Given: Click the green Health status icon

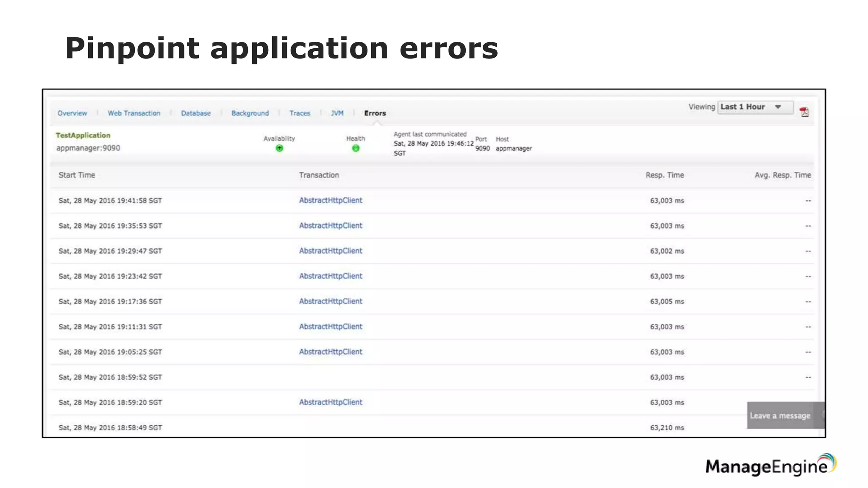Looking at the screenshot, I should (356, 148).
